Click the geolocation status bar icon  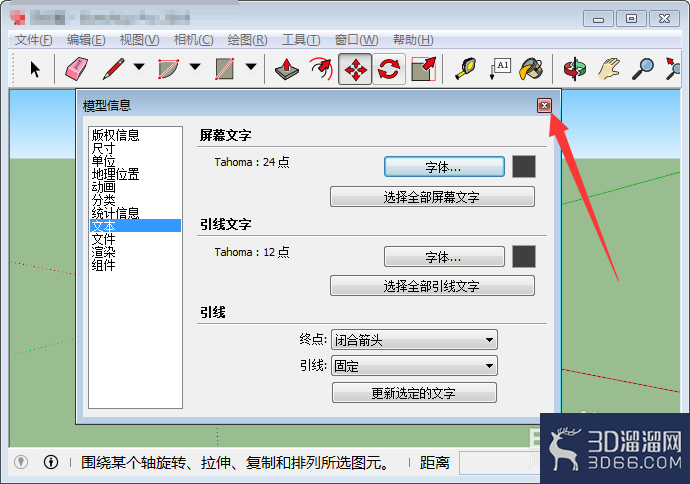(x=21, y=462)
